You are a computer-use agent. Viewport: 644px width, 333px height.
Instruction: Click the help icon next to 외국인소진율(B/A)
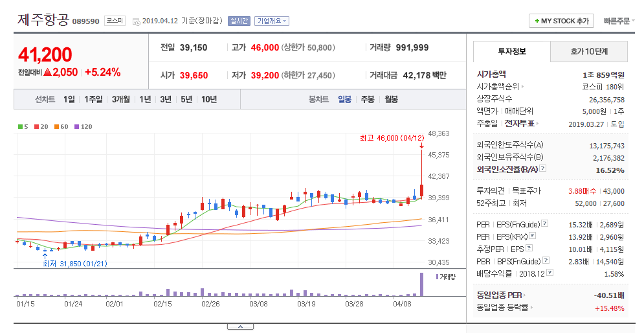coord(543,168)
